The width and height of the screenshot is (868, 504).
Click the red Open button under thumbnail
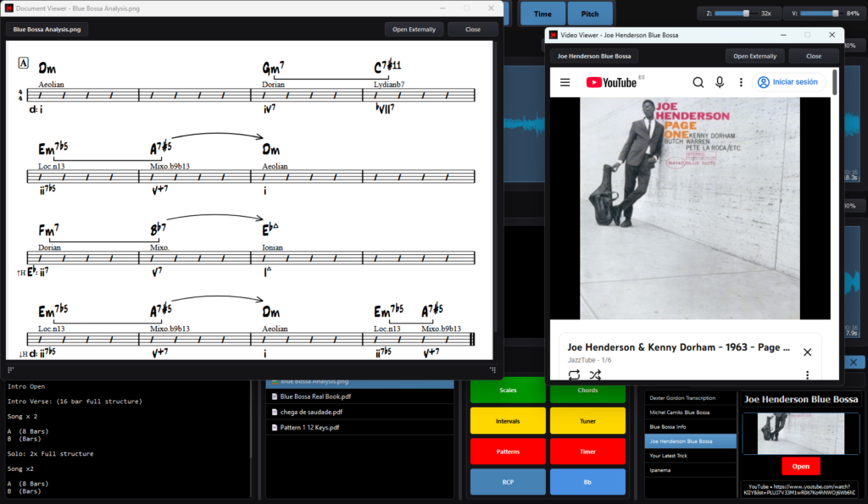tap(800, 467)
